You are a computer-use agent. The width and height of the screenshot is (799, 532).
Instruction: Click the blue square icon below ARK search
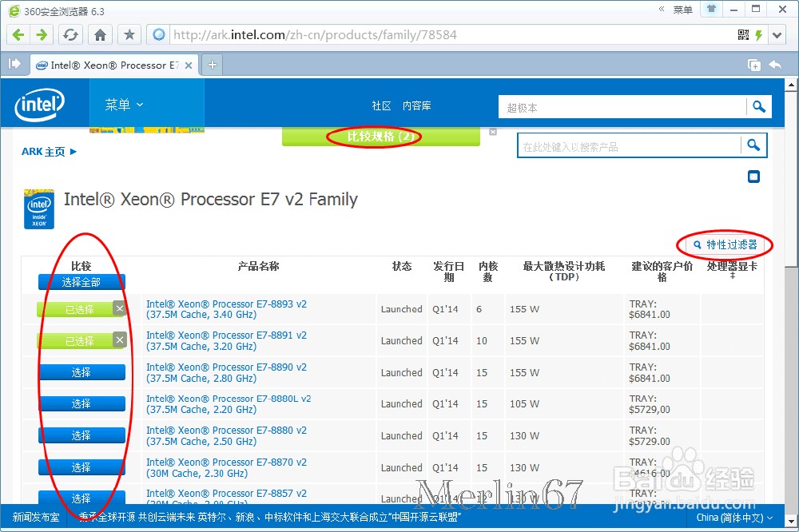pyautogui.click(x=753, y=177)
